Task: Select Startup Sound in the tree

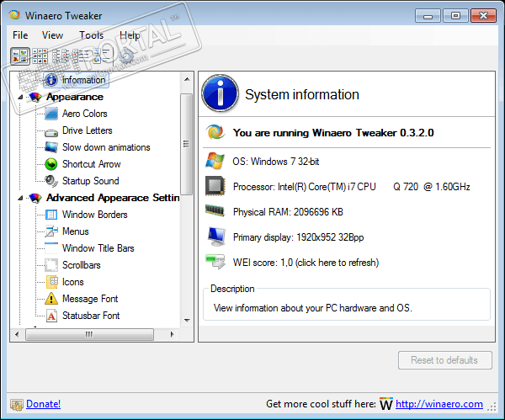Action: click(x=91, y=181)
